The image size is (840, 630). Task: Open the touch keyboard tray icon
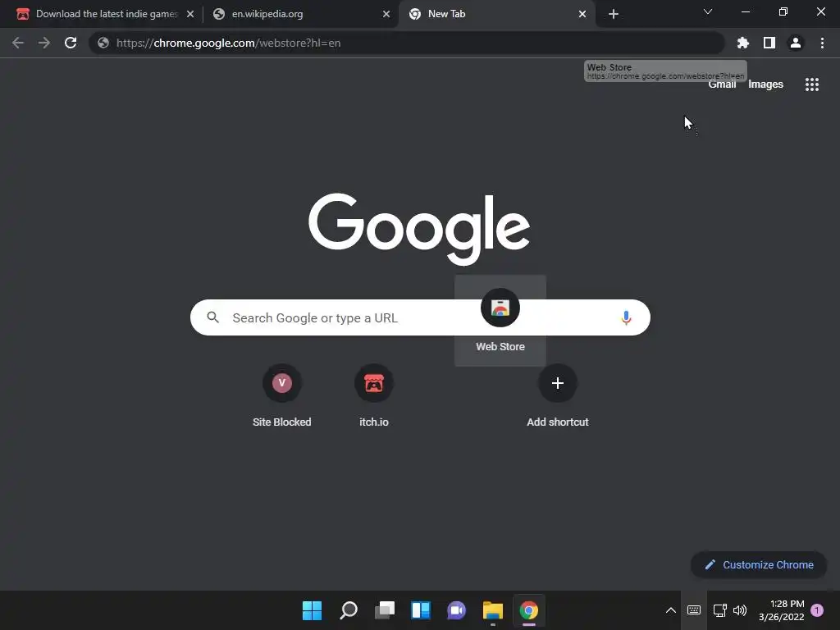pyautogui.click(x=694, y=610)
